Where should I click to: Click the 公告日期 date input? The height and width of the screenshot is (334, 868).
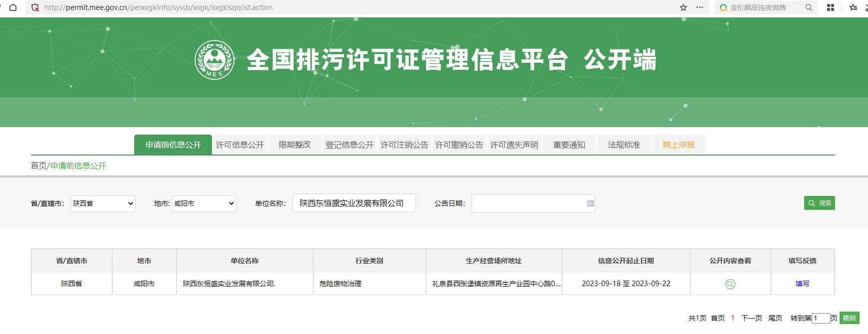(533, 203)
